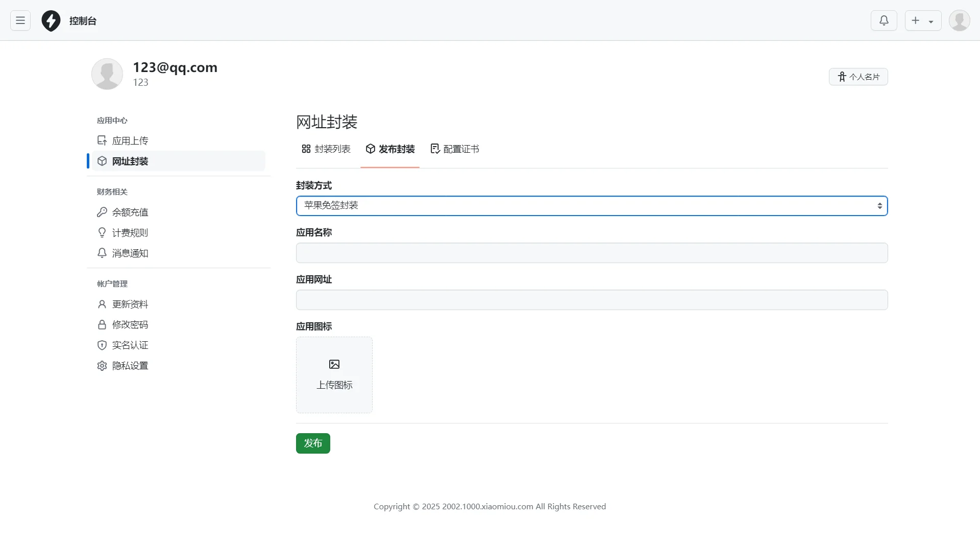This screenshot has height=543, width=980.
Task: Open notifications via the bell icon
Action: [x=884, y=20]
